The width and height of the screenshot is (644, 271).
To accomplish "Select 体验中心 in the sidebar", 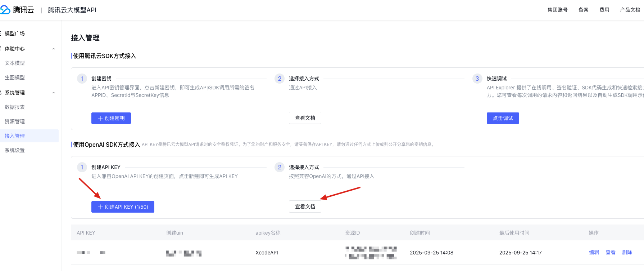I will tap(15, 49).
